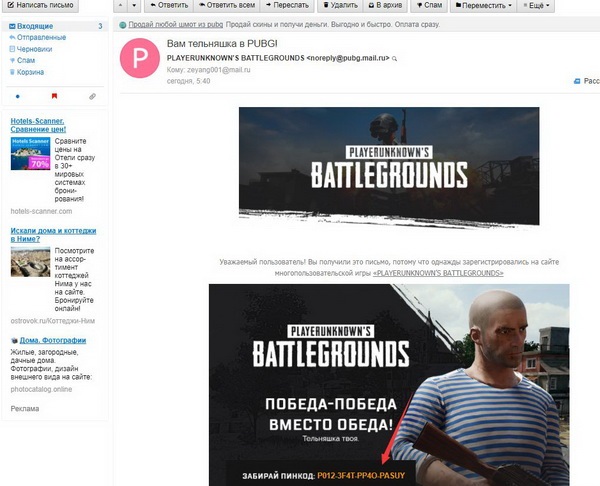Image resolution: width=600 pixels, height=486 pixels.
Task: Open the Переместить dropdown
Action: coord(483,5)
